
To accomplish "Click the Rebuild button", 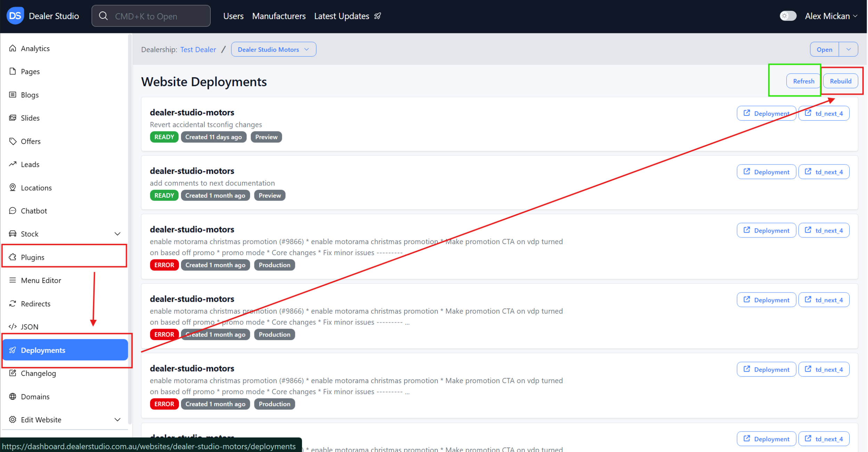I will (840, 81).
